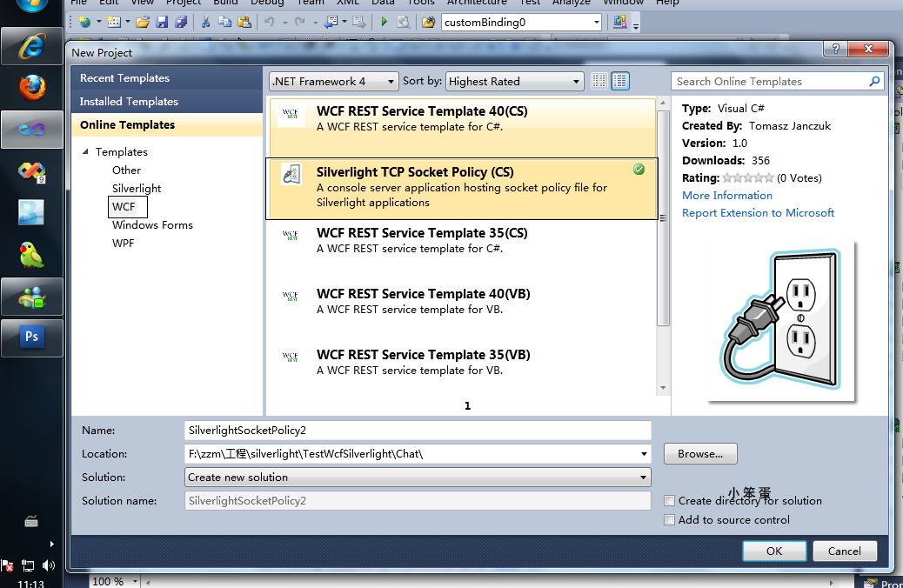Click the socket plug preview thumbnail

(x=781, y=321)
